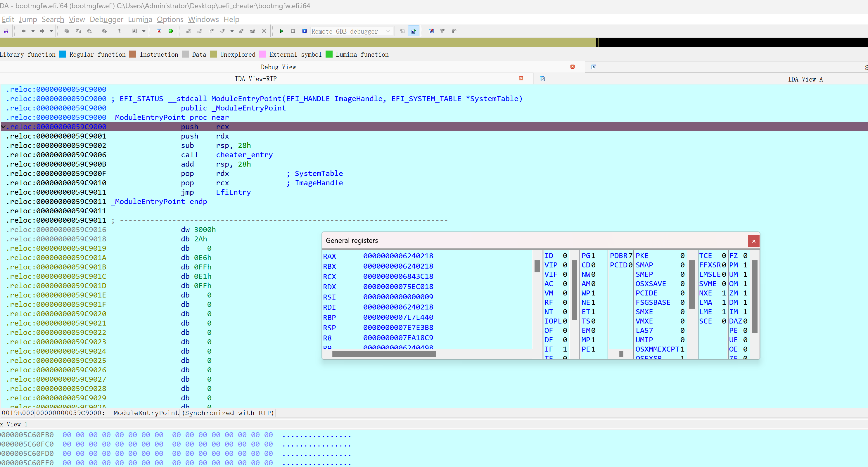868x467 pixels.
Task: Click the Lumina function green legend swatch
Action: [x=329, y=54]
